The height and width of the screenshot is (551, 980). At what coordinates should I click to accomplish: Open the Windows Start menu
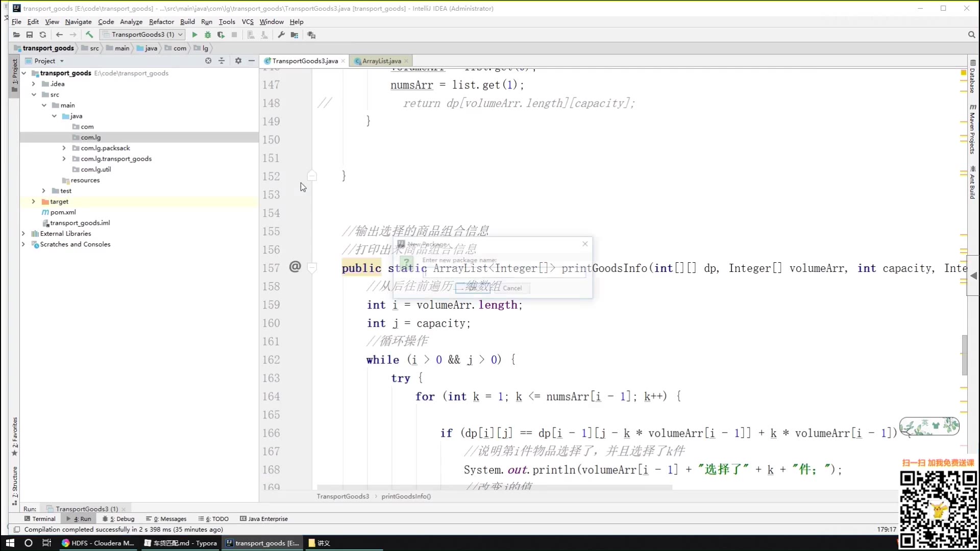click(10, 543)
